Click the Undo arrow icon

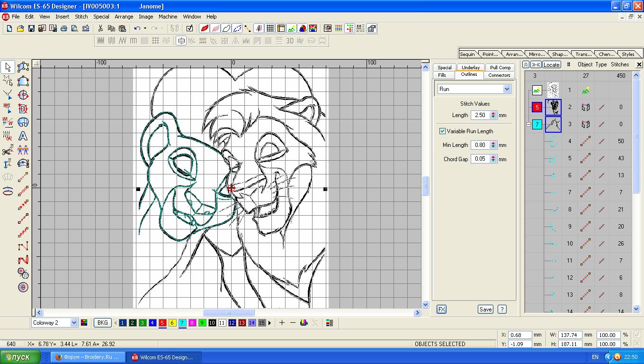(137, 28)
